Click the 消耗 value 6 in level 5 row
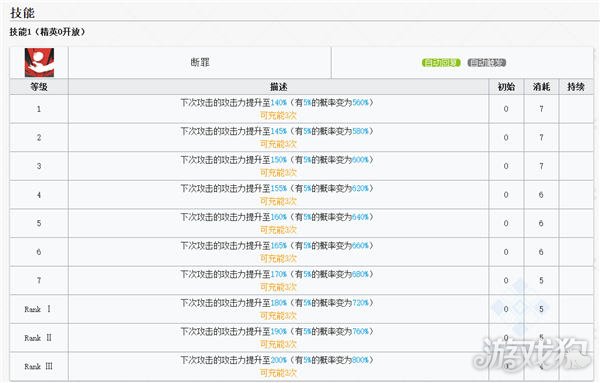 [x=541, y=223]
